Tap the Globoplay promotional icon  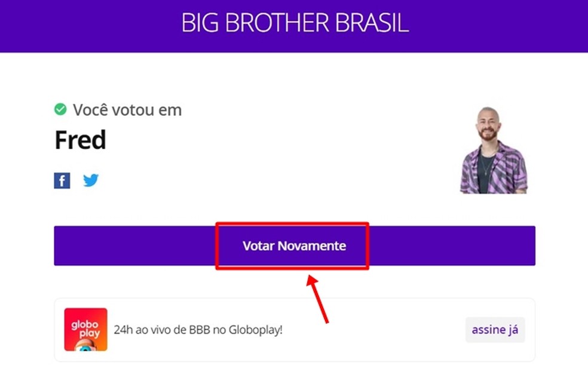(85, 329)
